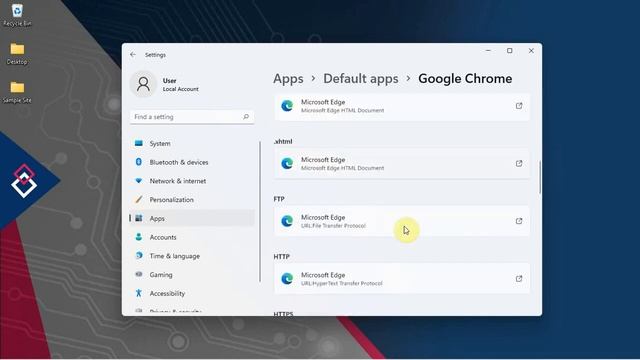Click the Google Chrome breadcrumb title

point(465,78)
